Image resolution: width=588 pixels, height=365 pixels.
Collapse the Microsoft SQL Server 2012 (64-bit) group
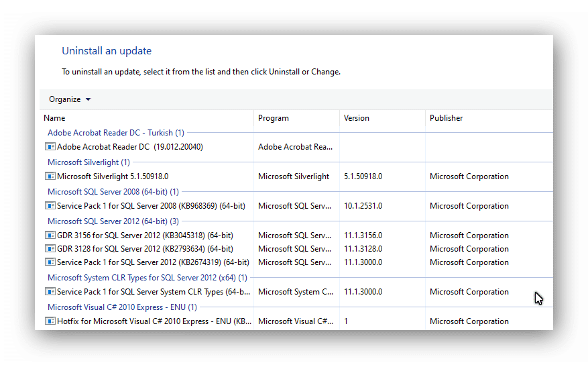pyautogui.click(x=113, y=221)
